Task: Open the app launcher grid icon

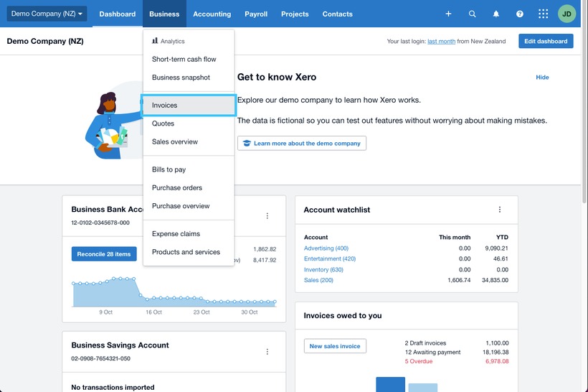Action: (x=543, y=14)
